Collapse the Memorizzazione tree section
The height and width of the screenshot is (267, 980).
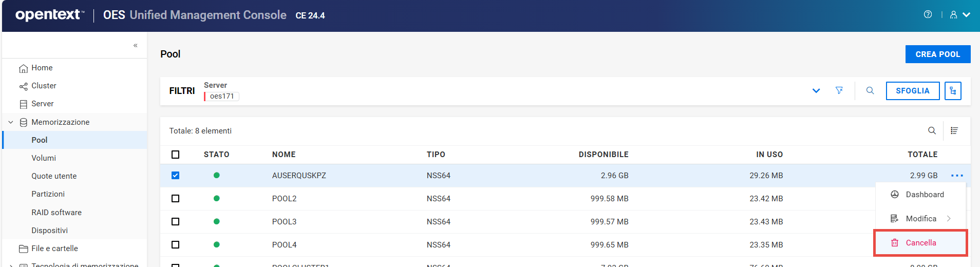[x=11, y=122]
